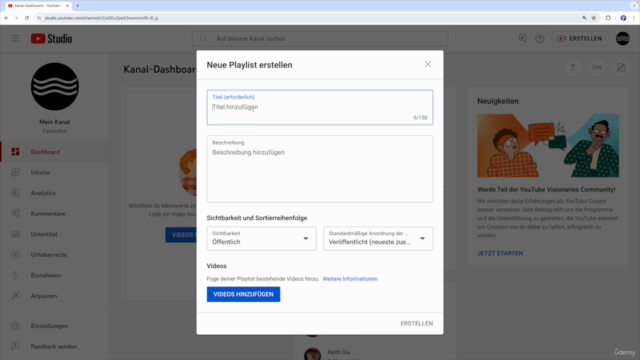640x360 pixels.
Task: Click the browser profile icon
Action: coord(623,18)
